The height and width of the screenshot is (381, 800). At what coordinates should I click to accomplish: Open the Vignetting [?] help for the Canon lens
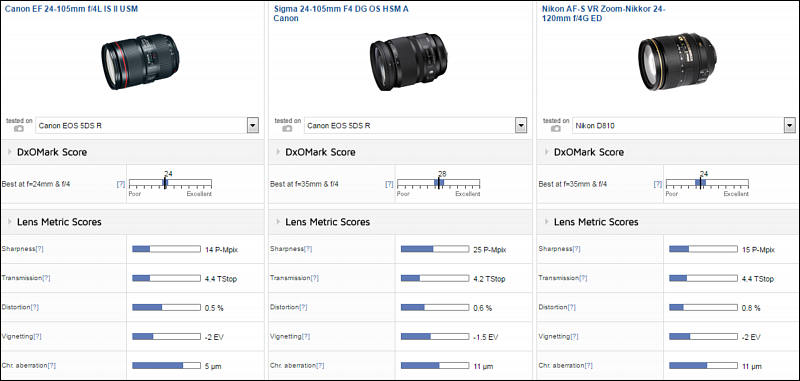click(37, 337)
